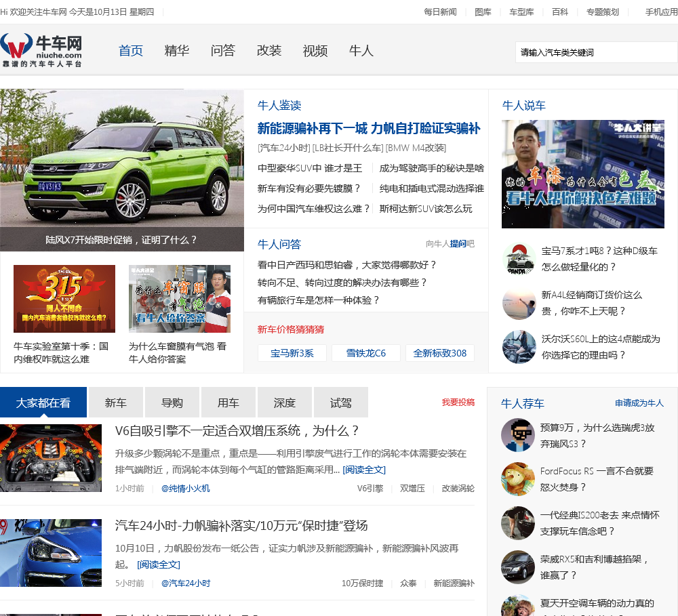Open the 双增压 tag
The height and width of the screenshot is (616, 678).
pos(412,489)
